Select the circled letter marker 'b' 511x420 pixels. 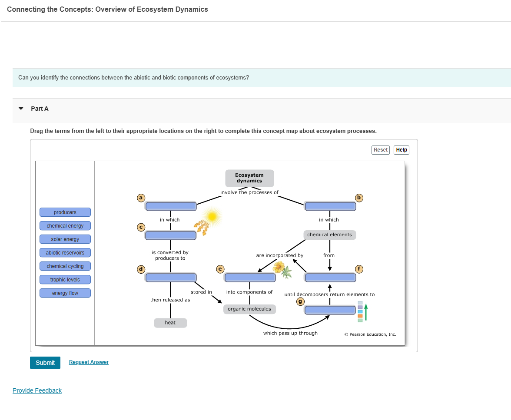(359, 198)
